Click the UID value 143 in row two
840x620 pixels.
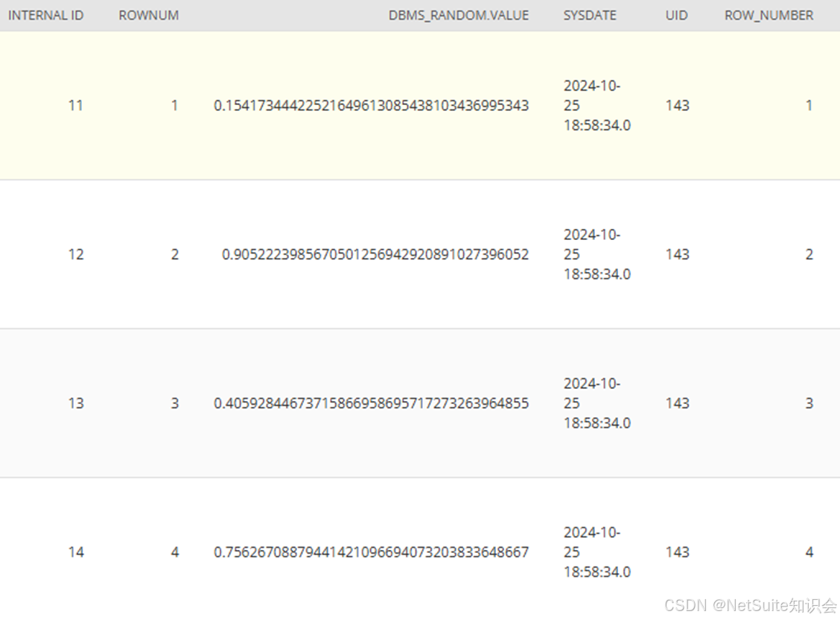tap(676, 254)
